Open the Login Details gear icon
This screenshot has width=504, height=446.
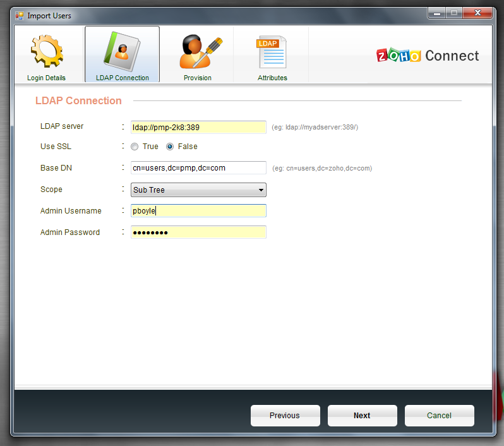pyautogui.click(x=47, y=51)
